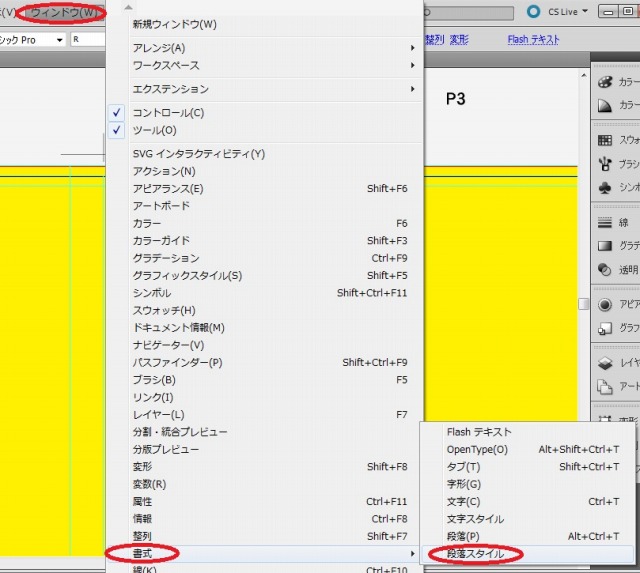Choose パスファインダー(P) from the Window menu

pyautogui.click(x=177, y=362)
